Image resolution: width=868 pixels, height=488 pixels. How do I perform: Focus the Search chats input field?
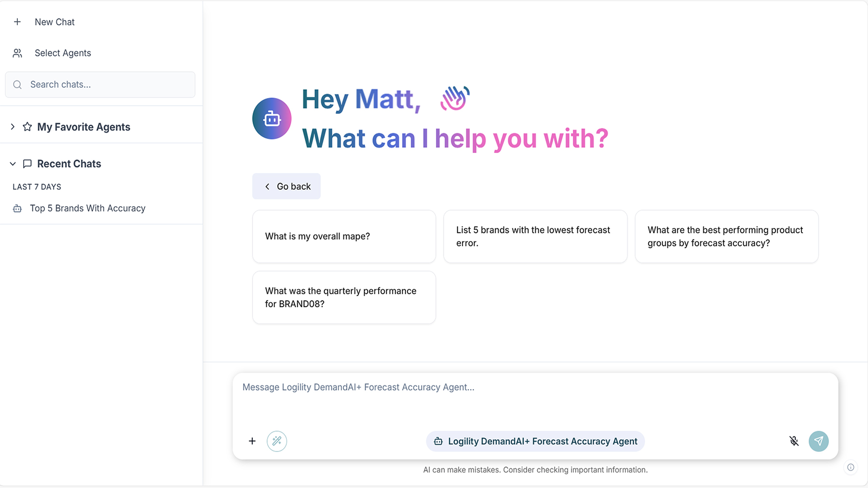100,85
